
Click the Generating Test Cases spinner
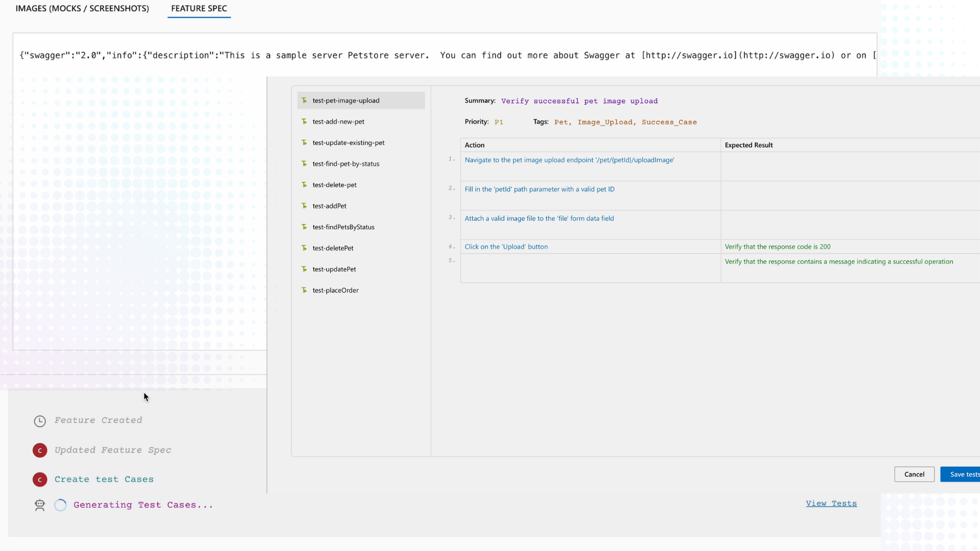coord(60,505)
